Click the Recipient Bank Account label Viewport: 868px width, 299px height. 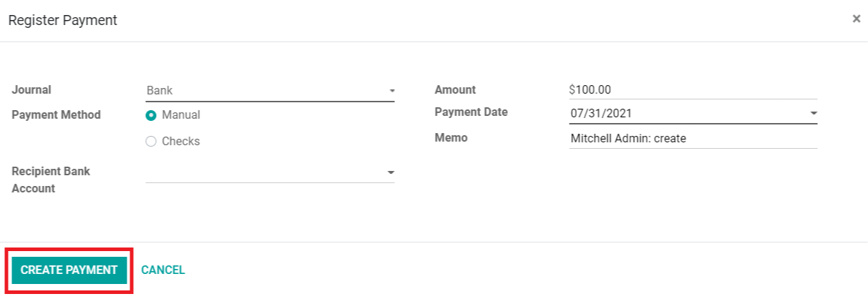click(51, 180)
